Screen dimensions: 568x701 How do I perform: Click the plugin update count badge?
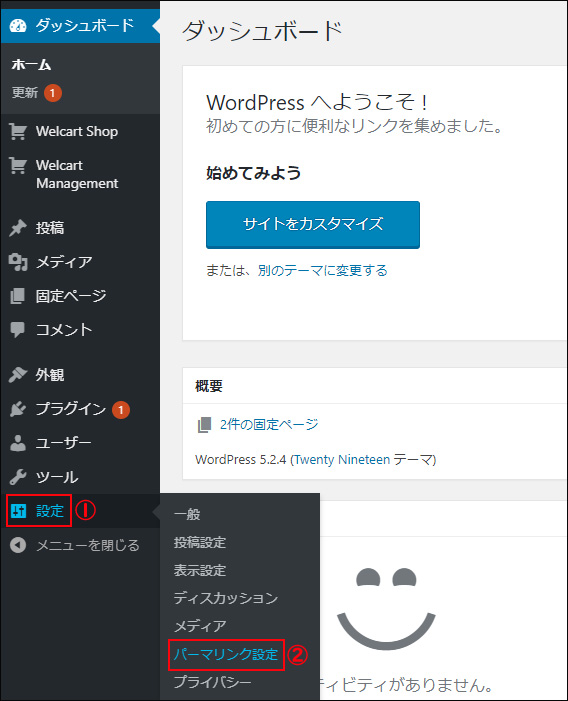tap(121, 410)
